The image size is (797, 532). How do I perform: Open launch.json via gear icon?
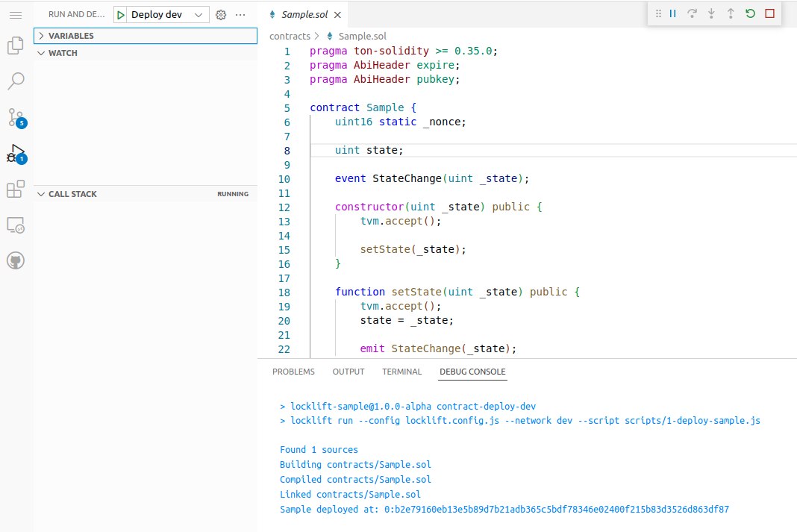pyautogui.click(x=220, y=15)
